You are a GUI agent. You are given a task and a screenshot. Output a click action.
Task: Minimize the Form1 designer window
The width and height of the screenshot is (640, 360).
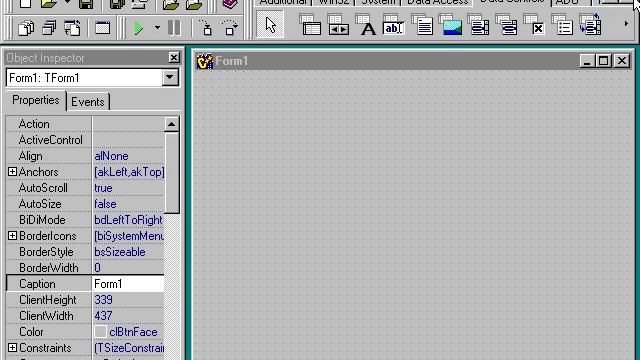pyautogui.click(x=587, y=61)
